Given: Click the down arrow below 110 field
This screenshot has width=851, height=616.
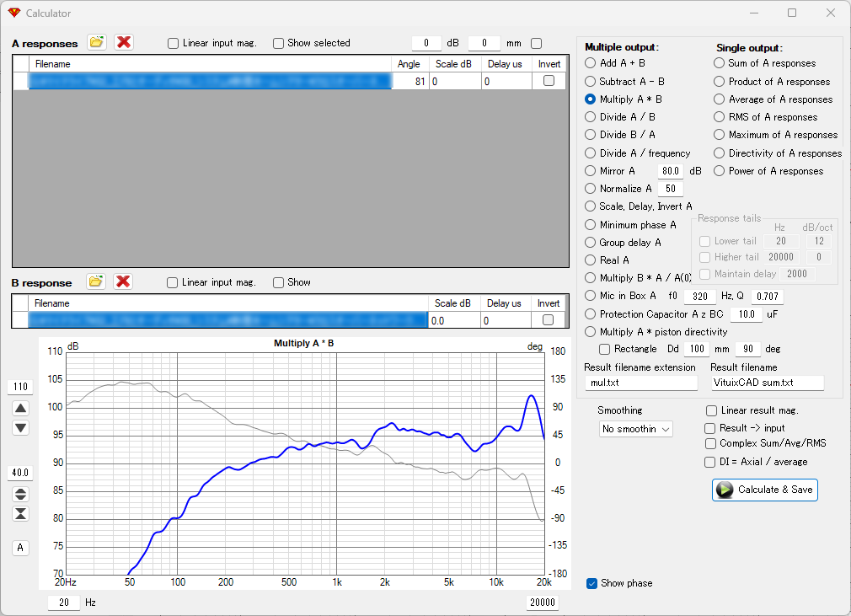Looking at the screenshot, I should pos(20,428).
